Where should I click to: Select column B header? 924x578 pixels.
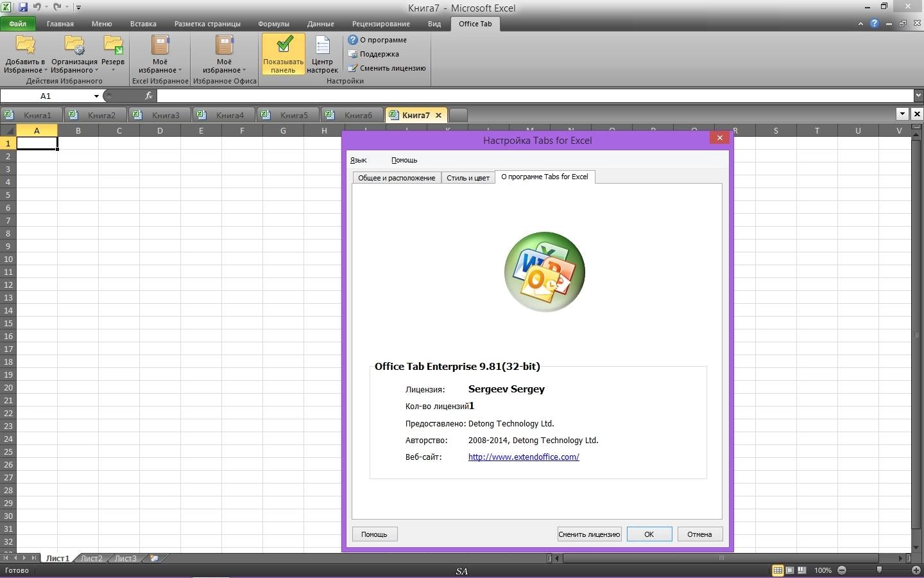78,130
